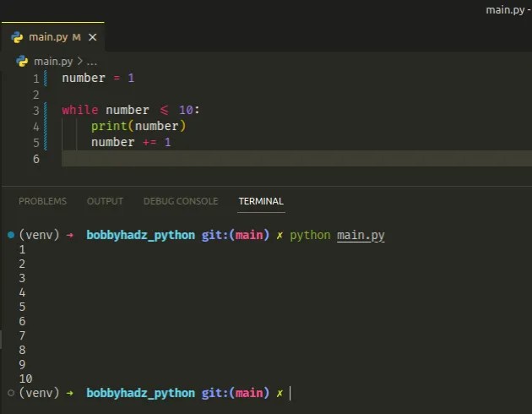The height and width of the screenshot is (414, 532).
Task: Click the first 'bobbyhadz_python' in terminal
Action: [141, 235]
